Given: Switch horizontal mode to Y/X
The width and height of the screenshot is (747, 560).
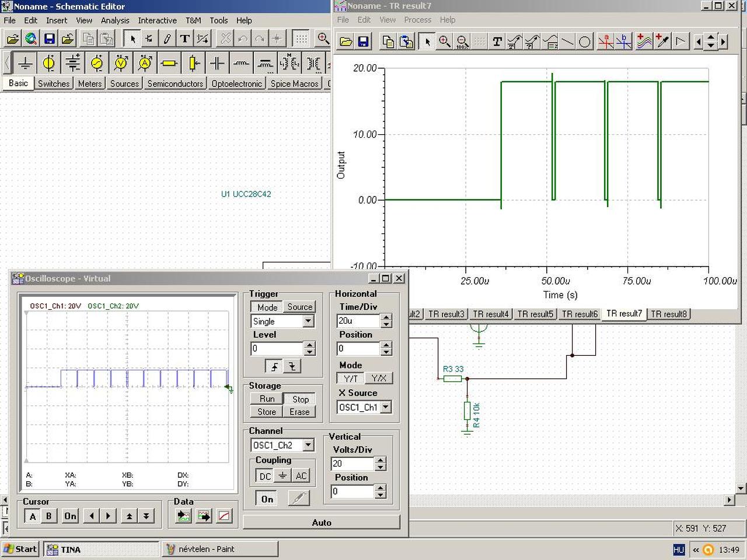Looking at the screenshot, I should coord(379,379).
